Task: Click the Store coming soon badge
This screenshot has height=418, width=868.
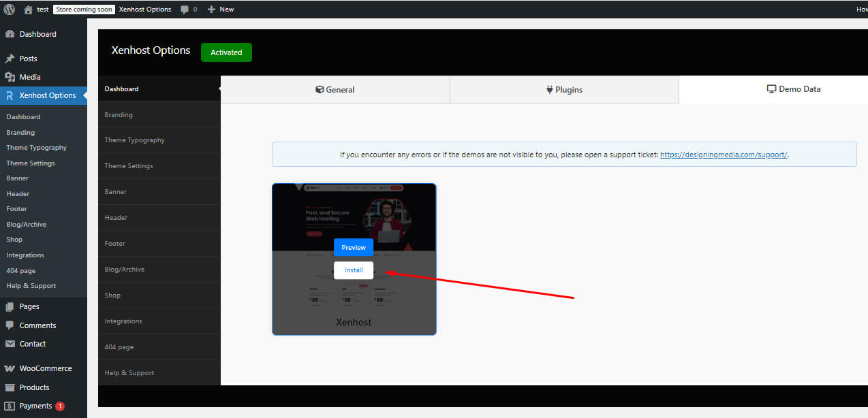Action: (x=84, y=10)
